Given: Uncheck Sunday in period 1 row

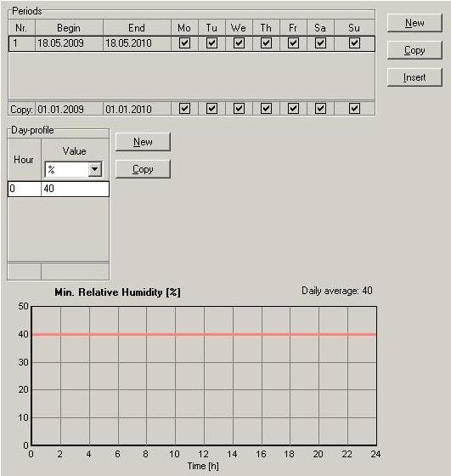Looking at the screenshot, I should [x=354, y=43].
